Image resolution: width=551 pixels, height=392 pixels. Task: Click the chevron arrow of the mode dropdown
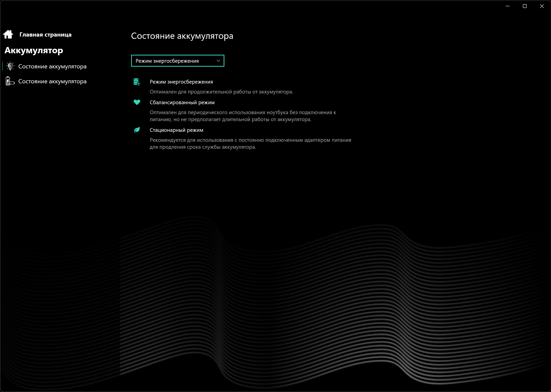pos(218,61)
